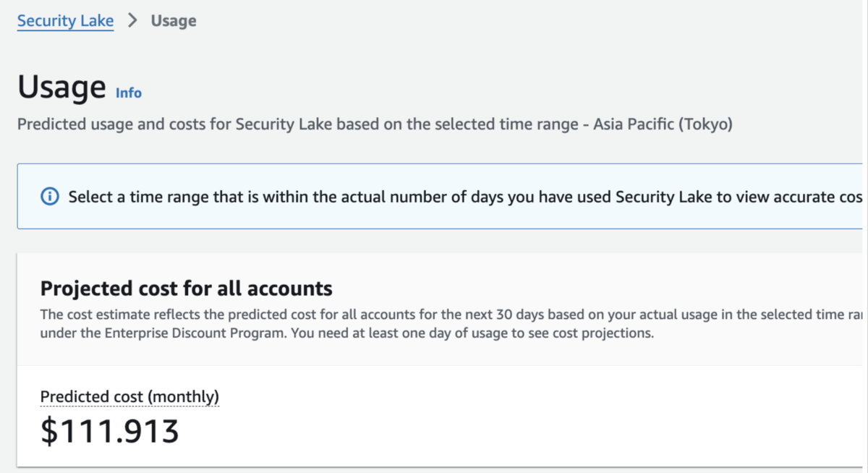Open the Info link beside Usage heading

[x=129, y=93]
